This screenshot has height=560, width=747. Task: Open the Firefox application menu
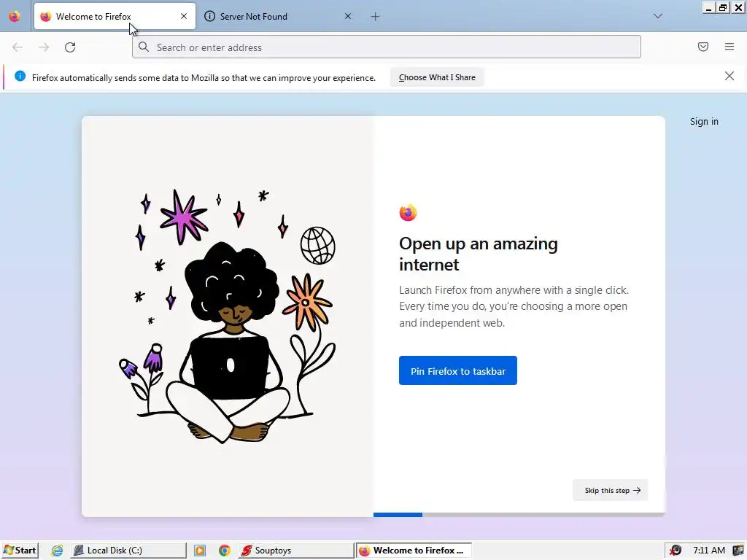click(729, 47)
